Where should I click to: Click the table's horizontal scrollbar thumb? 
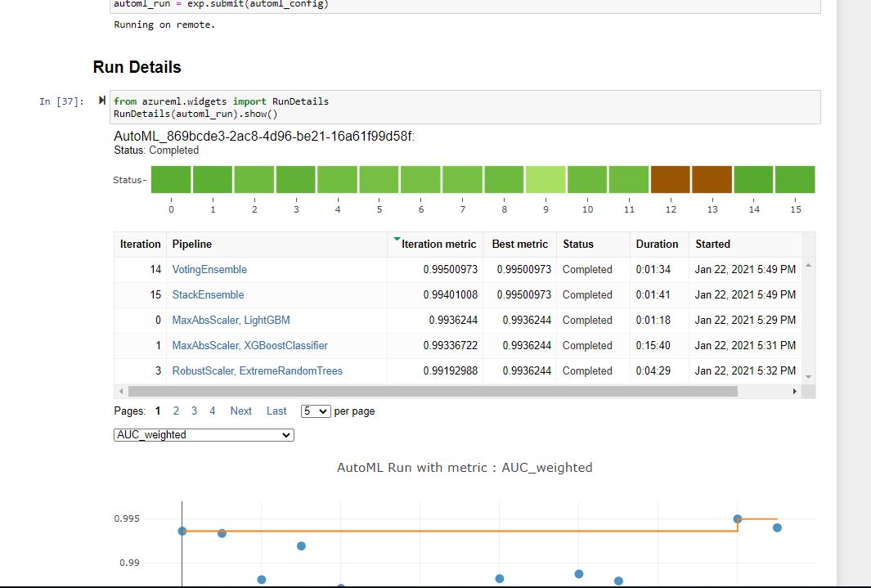coord(433,392)
